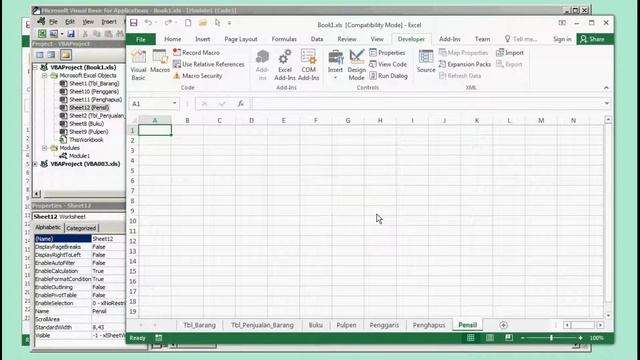This screenshot has width=640, height=360.
Task: Switch to the Home ribbon tab
Action: [172, 39]
